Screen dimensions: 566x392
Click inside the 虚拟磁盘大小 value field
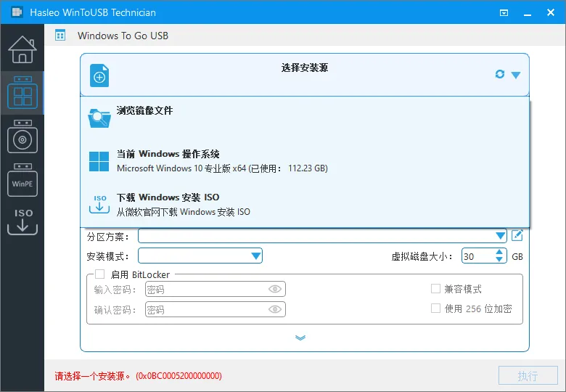(477, 256)
